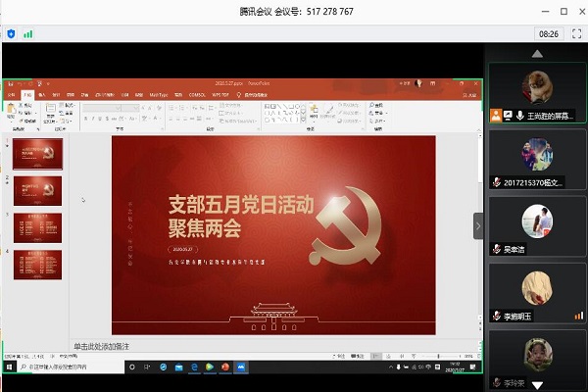Select 吴幸洁's participant avatar
This screenshot has width=588, height=392.
tap(537, 221)
